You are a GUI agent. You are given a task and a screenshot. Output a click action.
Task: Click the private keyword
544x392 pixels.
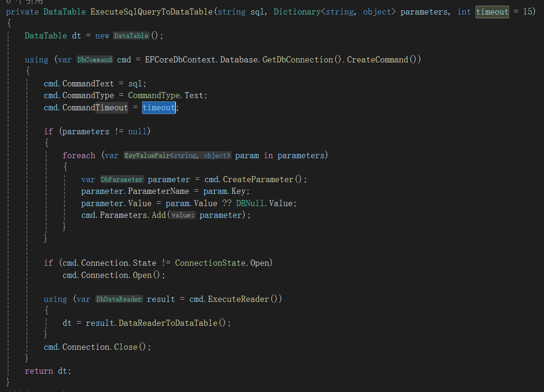pos(22,12)
